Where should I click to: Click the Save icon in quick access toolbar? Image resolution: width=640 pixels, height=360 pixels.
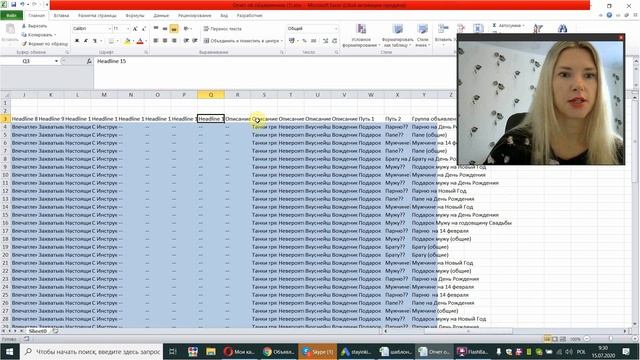click(13, 5)
